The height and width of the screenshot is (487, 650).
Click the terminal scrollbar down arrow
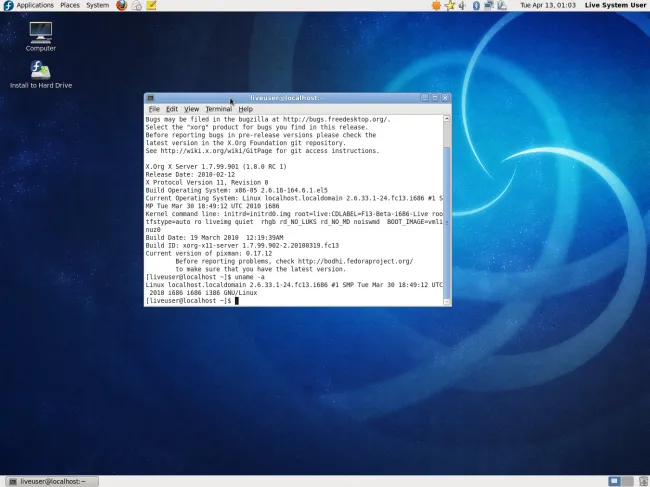point(447,302)
